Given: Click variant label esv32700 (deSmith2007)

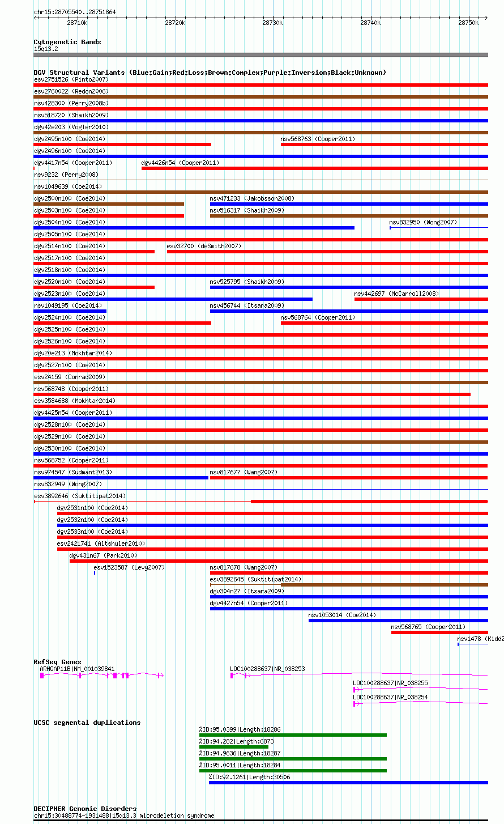Looking at the screenshot, I should click(x=204, y=246).
